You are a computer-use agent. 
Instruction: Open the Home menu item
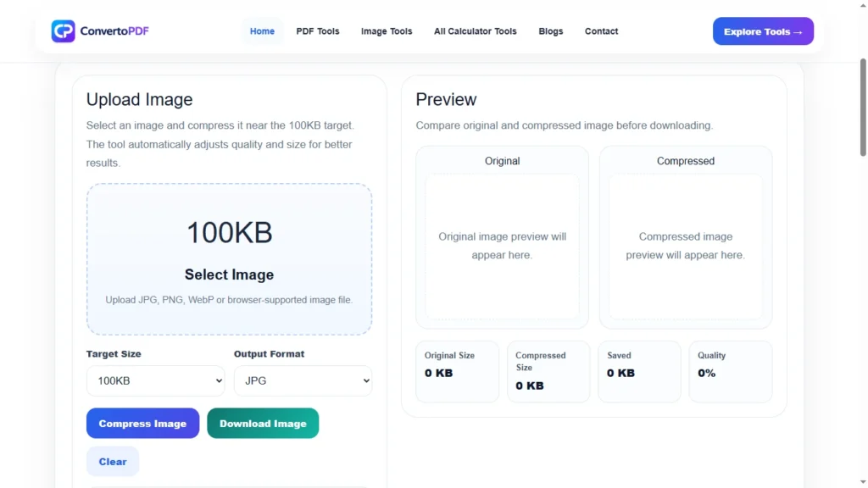pyautogui.click(x=262, y=31)
